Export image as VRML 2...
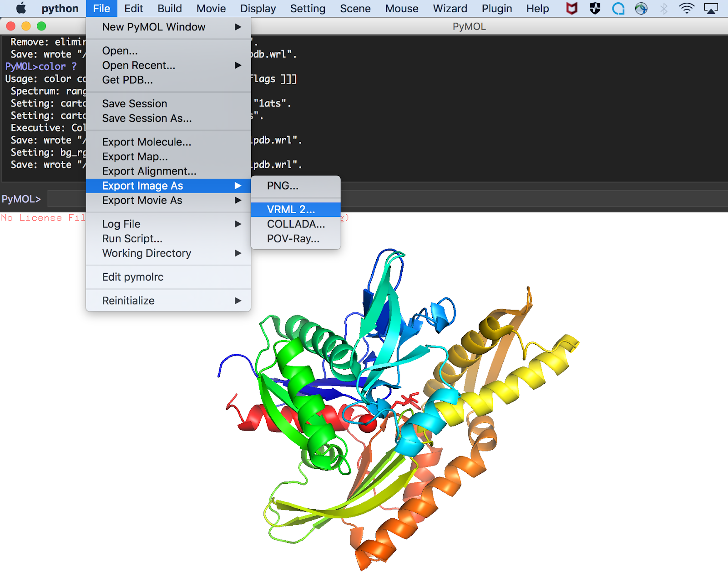The height and width of the screenshot is (582, 728). pos(296,210)
